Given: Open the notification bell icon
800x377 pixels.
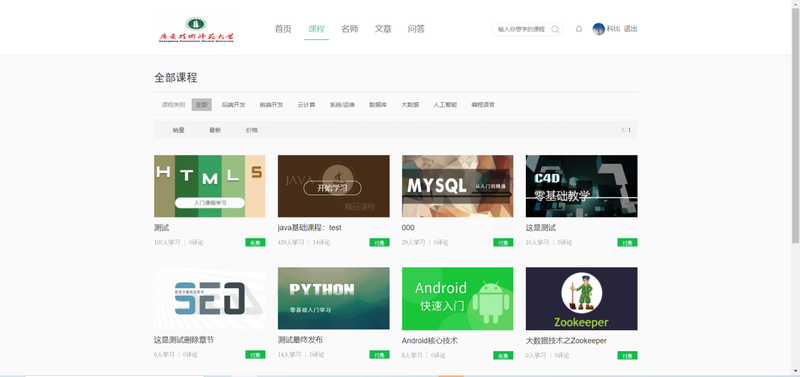Looking at the screenshot, I should point(579,29).
